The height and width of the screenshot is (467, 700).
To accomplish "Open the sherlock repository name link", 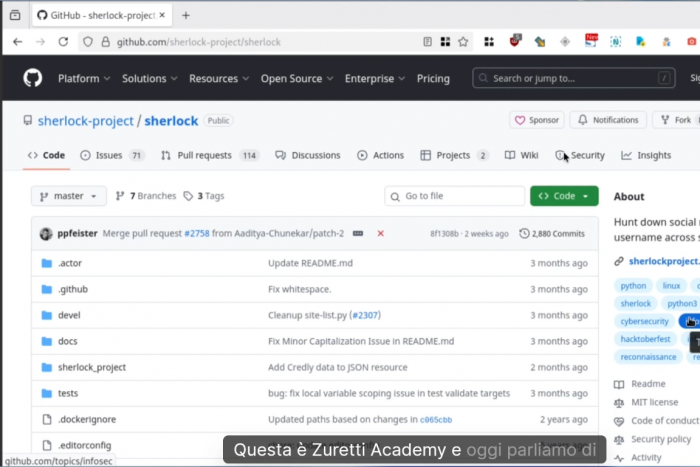I will pyautogui.click(x=171, y=121).
